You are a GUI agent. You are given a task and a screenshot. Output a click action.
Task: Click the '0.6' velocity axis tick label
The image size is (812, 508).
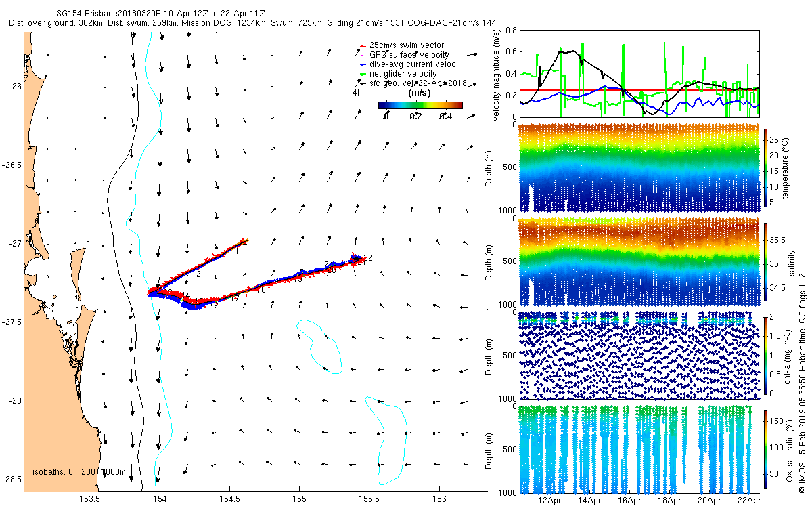(x=510, y=52)
